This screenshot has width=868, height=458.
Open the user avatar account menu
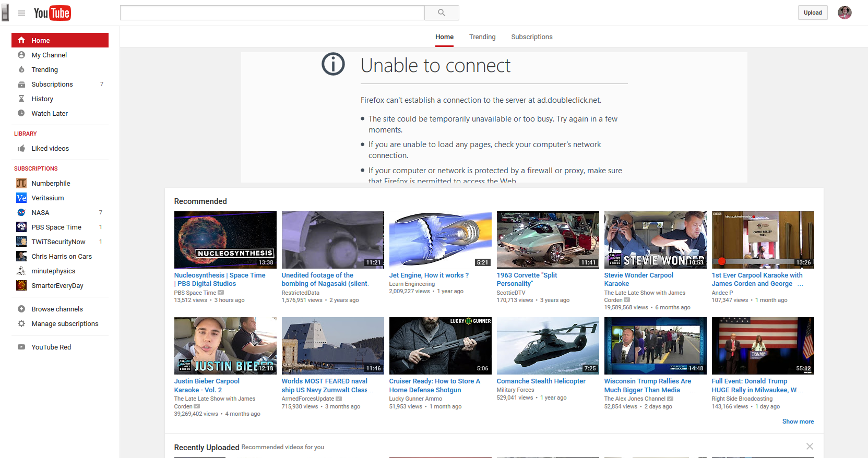pyautogui.click(x=845, y=13)
